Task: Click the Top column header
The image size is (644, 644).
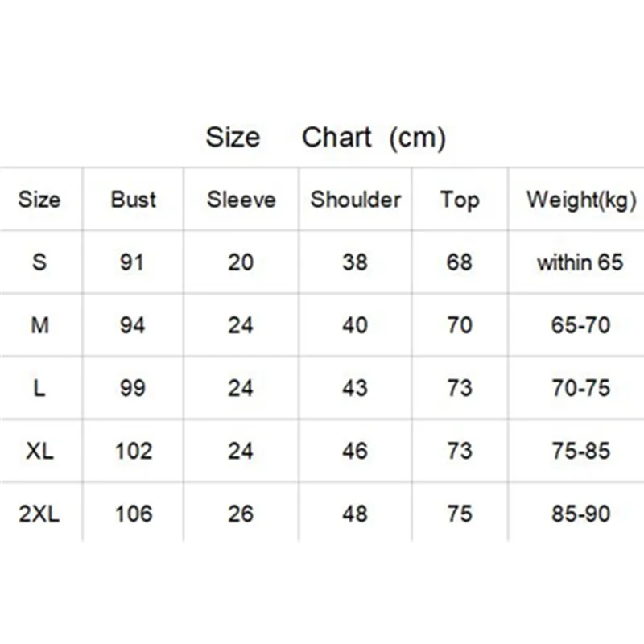Action: pyautogui.click(x=459, y=200)
